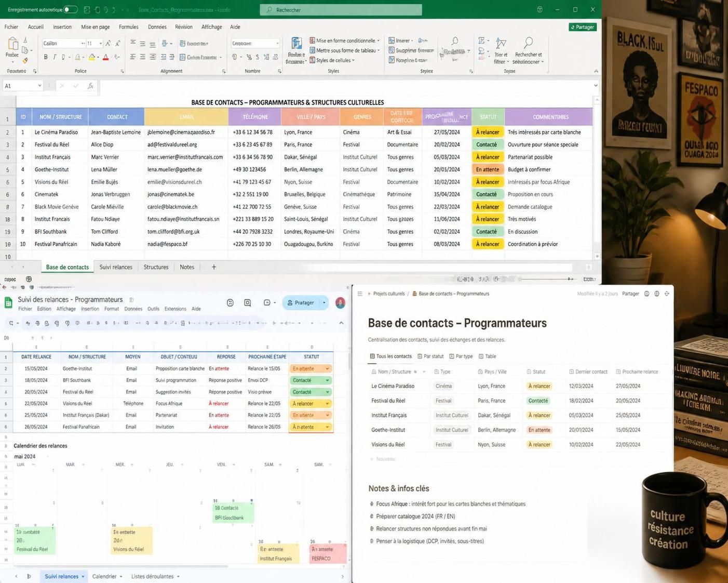728x583 pixels.
Task: Click Mise en forme conditionnelle icon
Action: (x=313, y=41)
